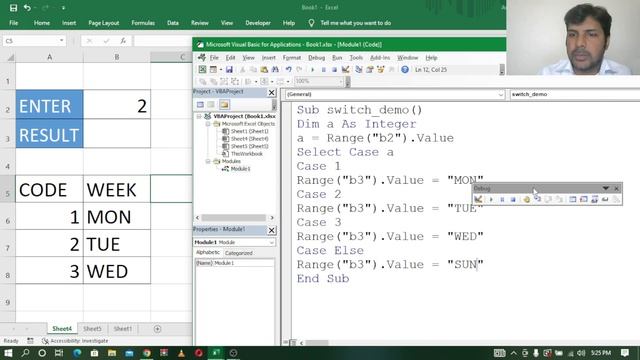This screenshot has height=360, width=640.
Task: Toggle Design Mode icon in VBA standard toolbar
Action: [x=345, y=70]
